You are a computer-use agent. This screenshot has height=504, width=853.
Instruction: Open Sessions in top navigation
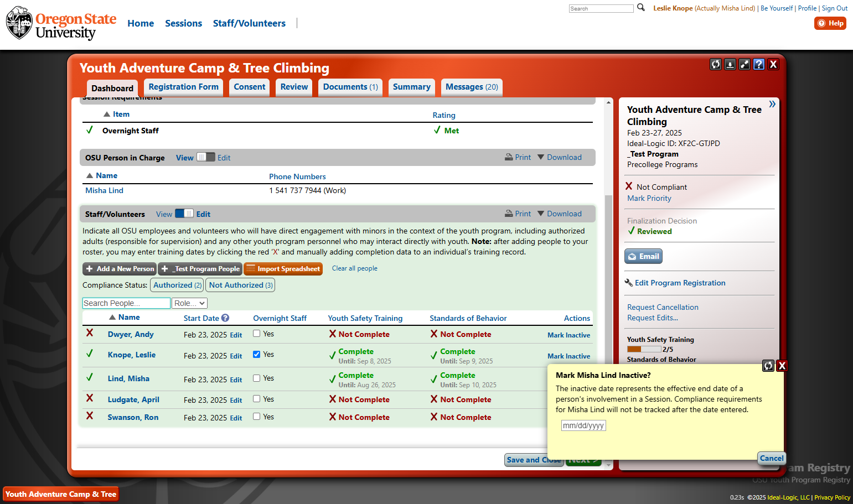pos(183,23)
